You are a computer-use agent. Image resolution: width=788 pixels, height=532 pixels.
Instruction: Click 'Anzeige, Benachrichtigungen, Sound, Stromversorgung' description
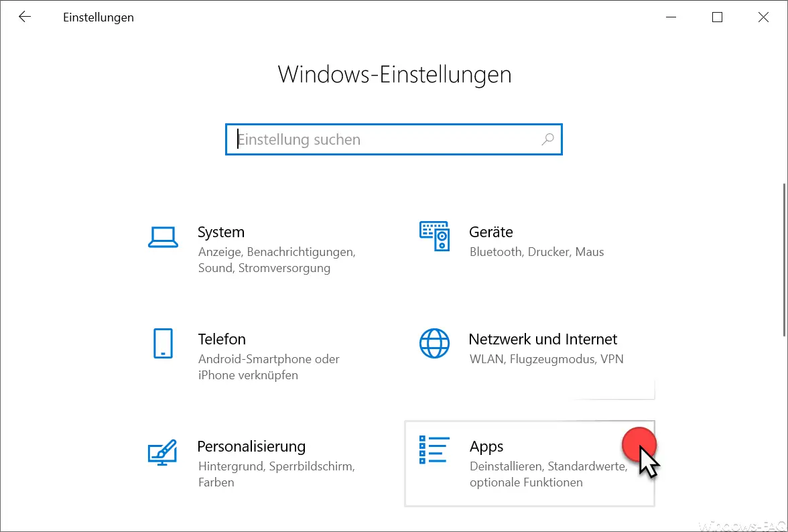pyautogui.click(x=277, y=260)
